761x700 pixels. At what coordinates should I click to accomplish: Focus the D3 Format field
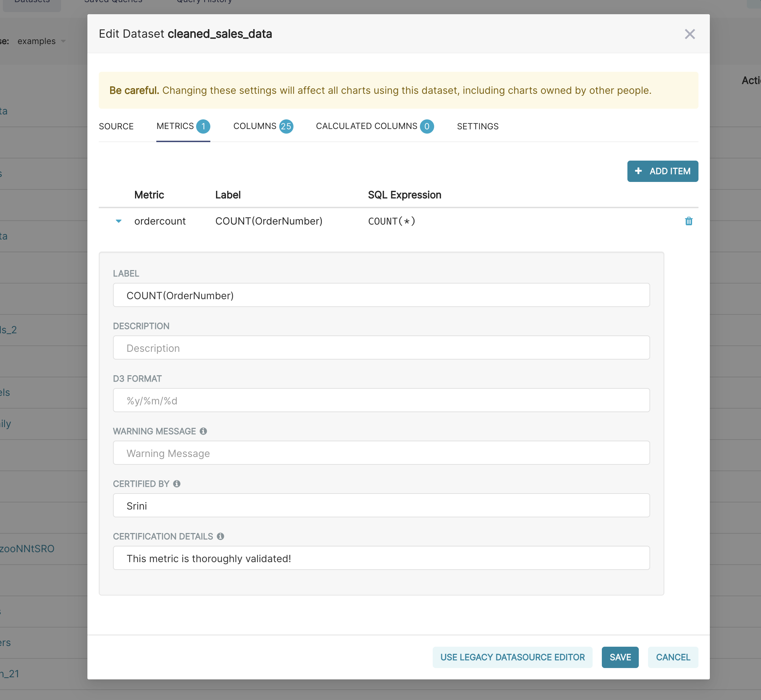coord(381,400)
